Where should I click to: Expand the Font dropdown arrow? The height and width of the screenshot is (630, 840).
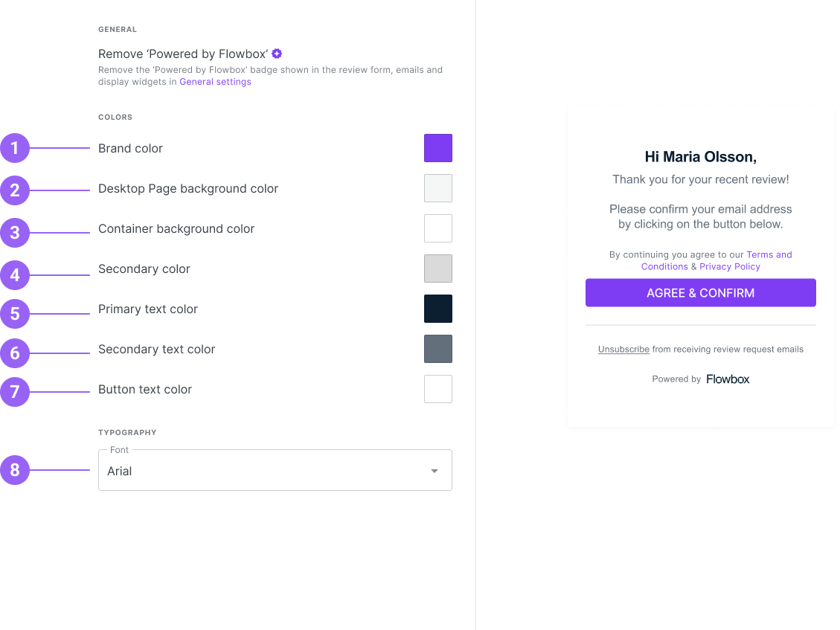(435, 471)
